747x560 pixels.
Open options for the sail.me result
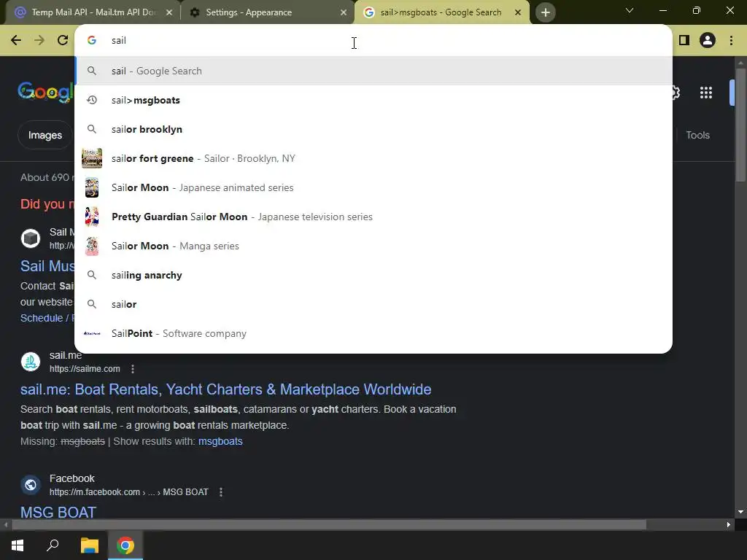click(x=133, y=368)
